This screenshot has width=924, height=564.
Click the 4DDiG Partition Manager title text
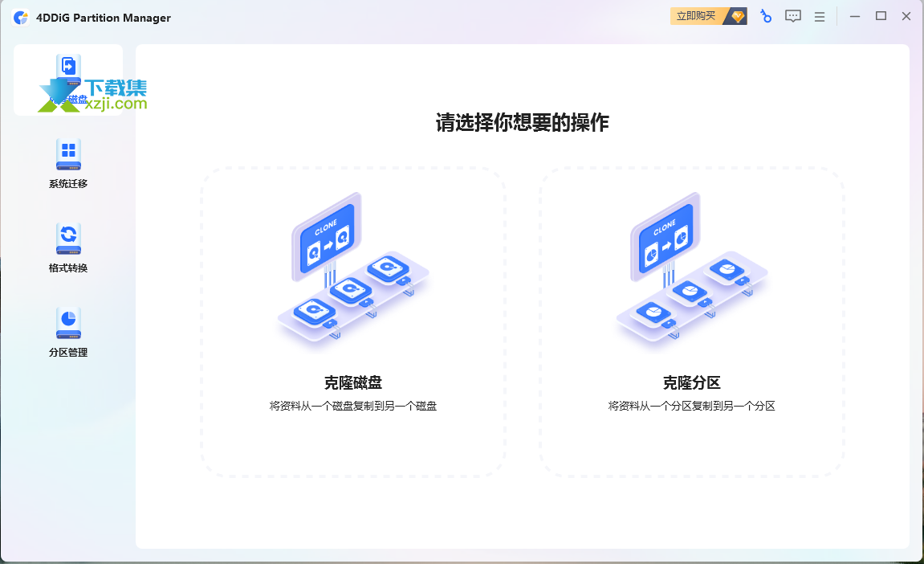[x=104, y=18]
